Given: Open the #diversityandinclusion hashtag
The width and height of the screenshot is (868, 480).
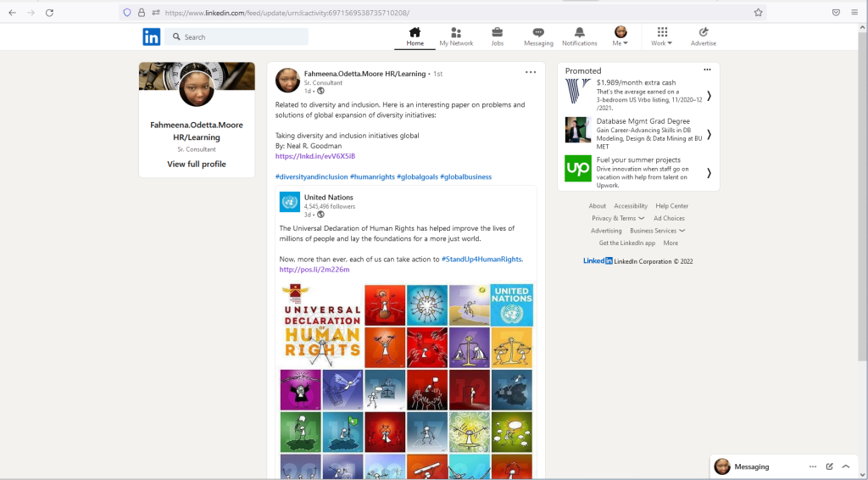Looking at the screenshot, I should (311, 176).
